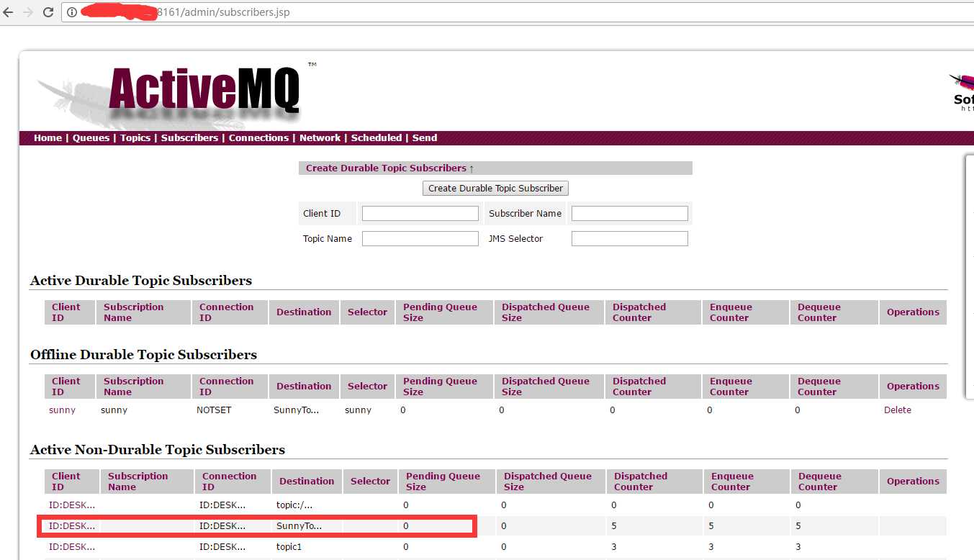This screenshot has height=560, width=974.
Task: Open the Send menu item
Action: (x=425, y=138)
